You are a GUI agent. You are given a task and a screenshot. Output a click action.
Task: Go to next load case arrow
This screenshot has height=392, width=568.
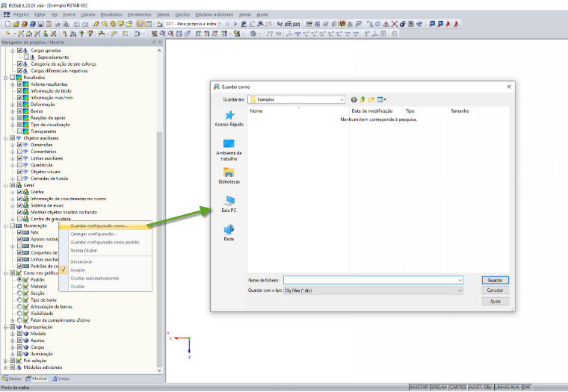point(235,24)
